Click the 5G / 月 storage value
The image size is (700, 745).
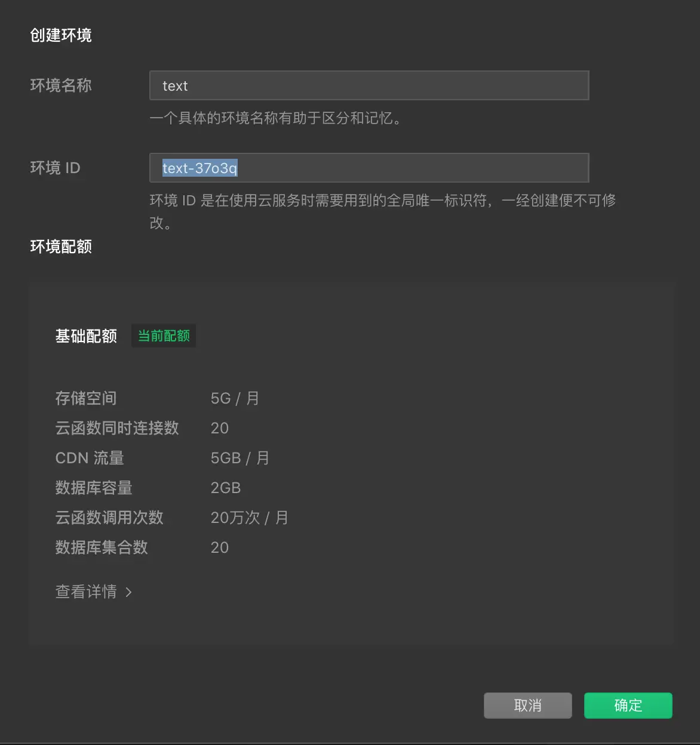235,398
